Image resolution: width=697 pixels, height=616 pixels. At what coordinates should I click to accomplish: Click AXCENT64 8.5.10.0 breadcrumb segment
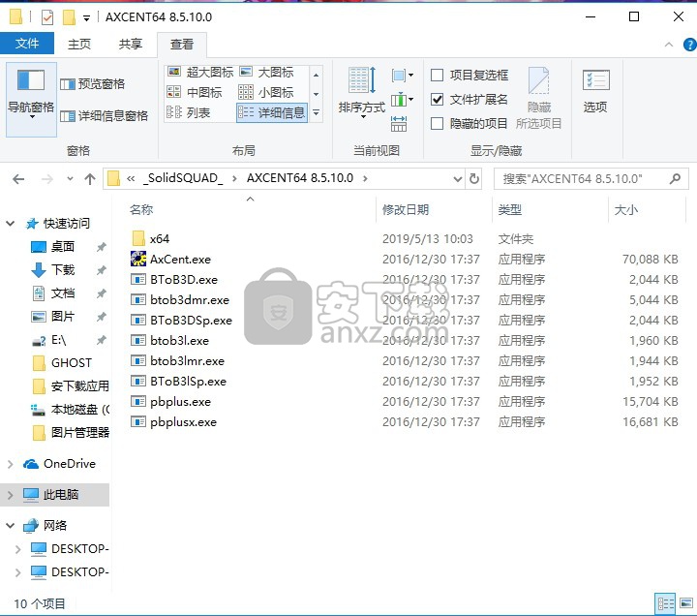(x=300, y=178)
